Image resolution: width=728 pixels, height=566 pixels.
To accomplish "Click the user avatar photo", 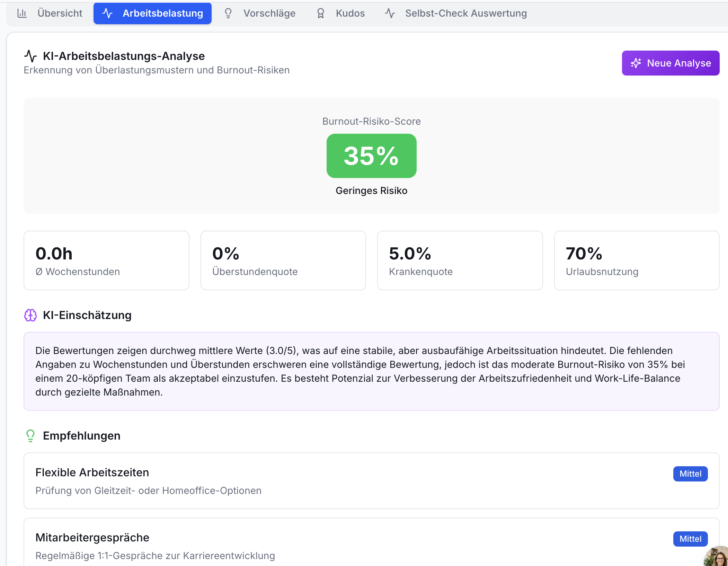I will (x=718, y=556).
